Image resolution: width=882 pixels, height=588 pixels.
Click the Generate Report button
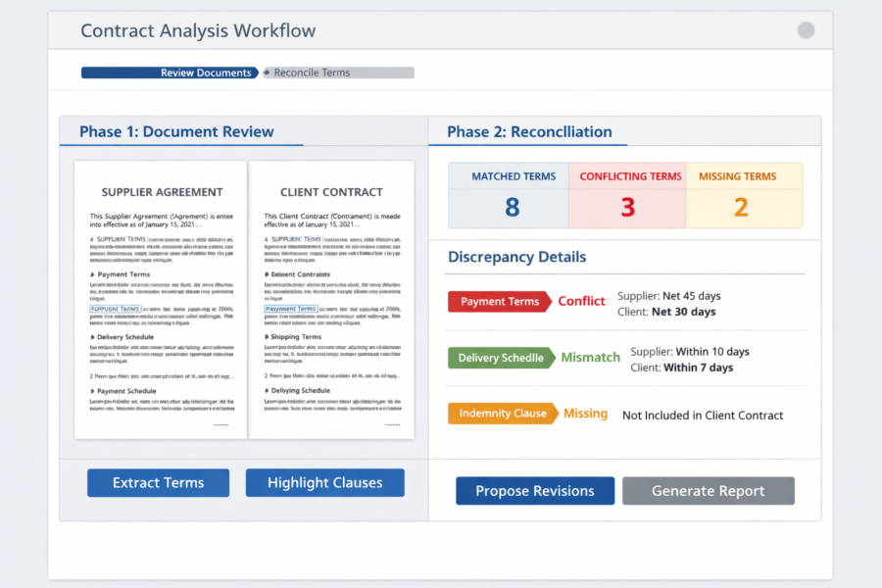(x=709, y=491)
